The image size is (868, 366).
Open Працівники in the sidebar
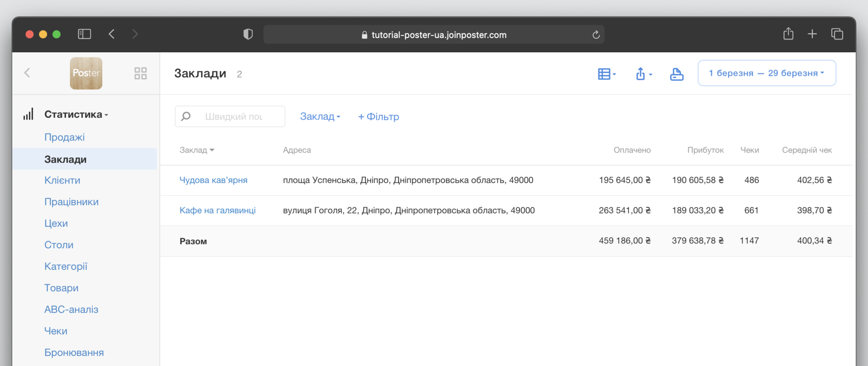[71, 202]
